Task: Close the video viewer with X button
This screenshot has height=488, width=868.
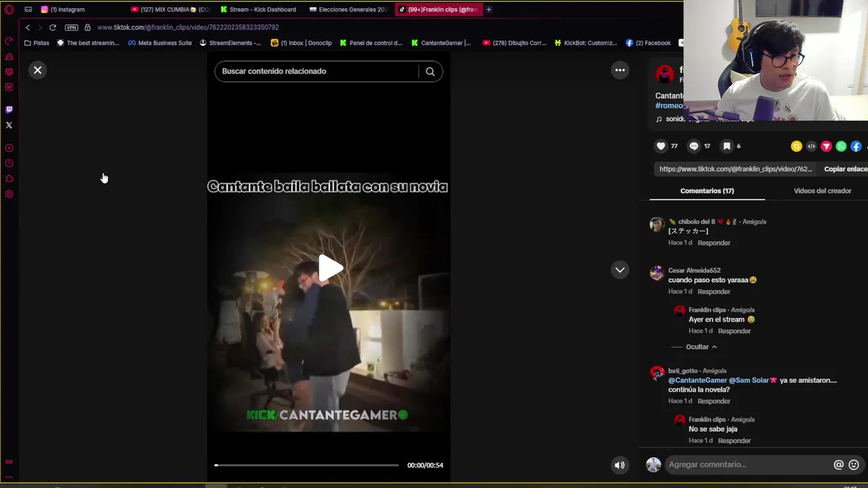Action: click(38, 70)
